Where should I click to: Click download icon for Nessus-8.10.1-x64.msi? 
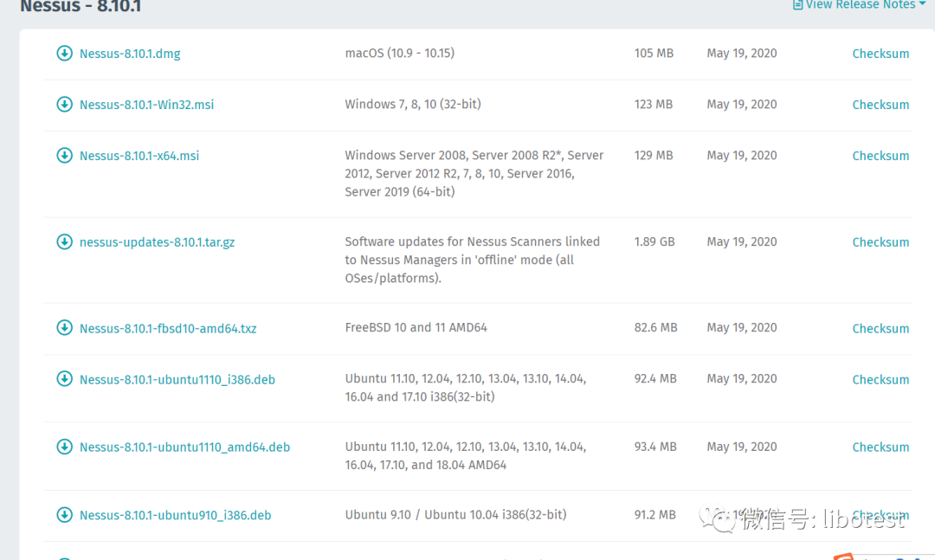coord(64,156)
